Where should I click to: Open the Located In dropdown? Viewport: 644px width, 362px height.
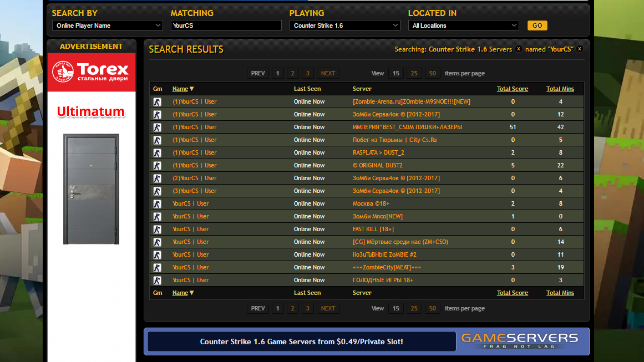pos(463,26)
